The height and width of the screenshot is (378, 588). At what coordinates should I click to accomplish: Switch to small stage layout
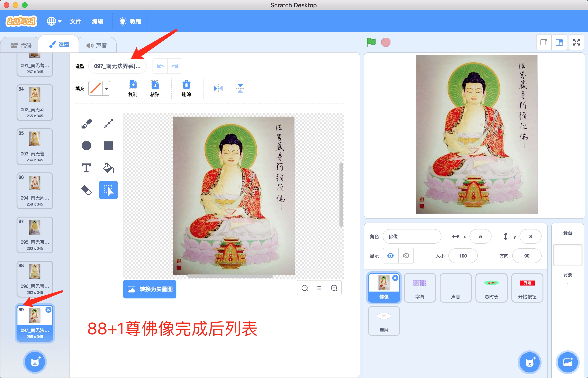[x=544, y=43]
